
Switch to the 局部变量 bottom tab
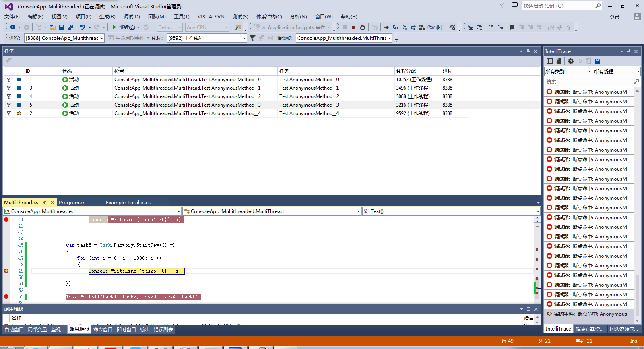pyautogui.click(x=37, y=330)
